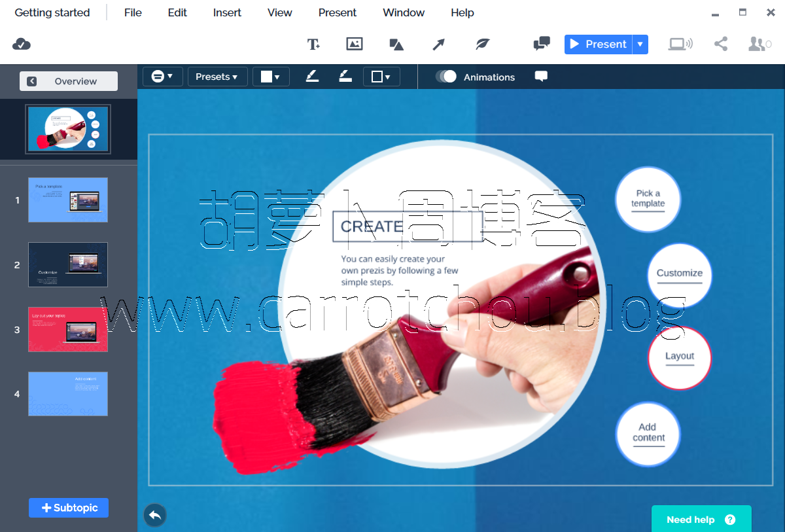The image size is (785, 532).
Task: Select the Arrow and line tool
Action: pyautogui.click(x=438, y=44)
